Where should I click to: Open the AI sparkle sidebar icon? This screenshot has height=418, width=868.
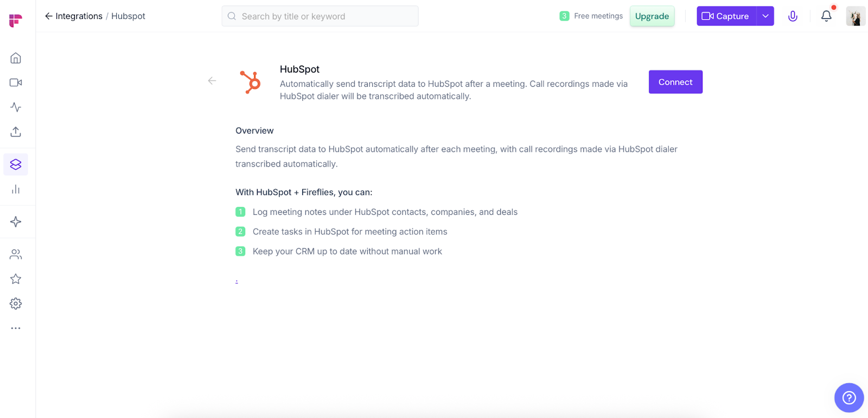(16, 221)
